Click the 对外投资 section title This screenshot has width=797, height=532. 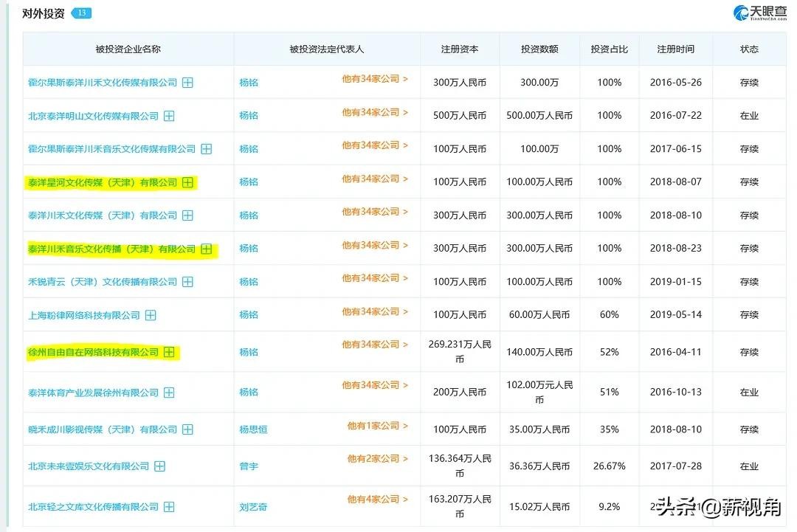pyautogui.click(x=43, y=13)
